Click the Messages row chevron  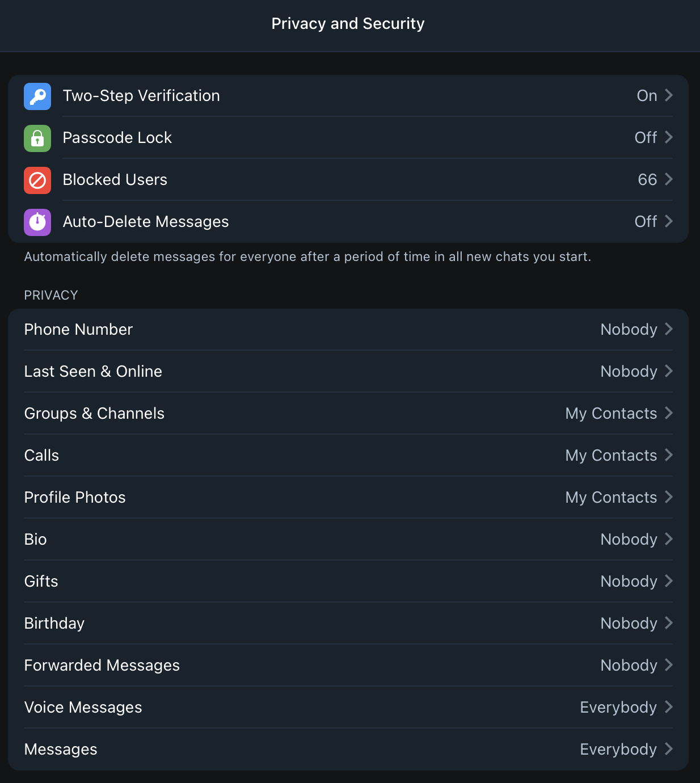669,750
